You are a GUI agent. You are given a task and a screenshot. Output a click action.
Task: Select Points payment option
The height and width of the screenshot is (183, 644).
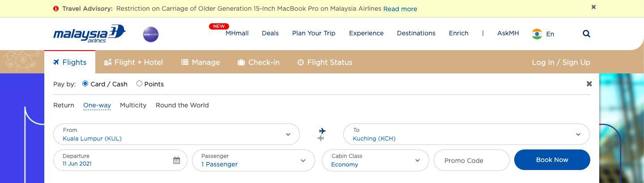(x=150, y=84)
